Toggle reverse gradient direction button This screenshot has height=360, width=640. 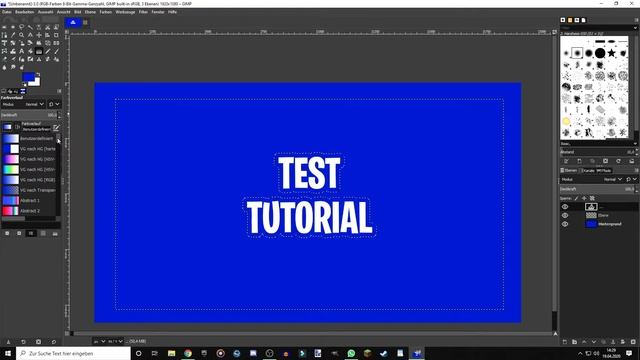18,127
